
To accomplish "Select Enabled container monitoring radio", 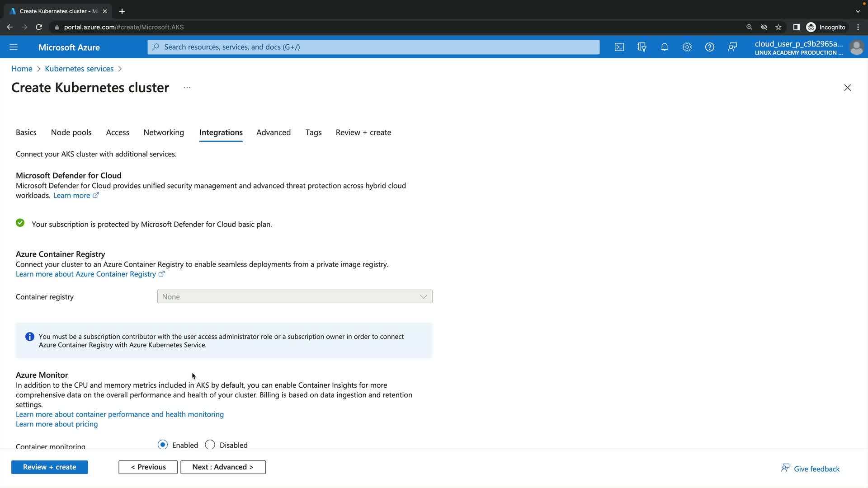I will (x=163, y=445).
